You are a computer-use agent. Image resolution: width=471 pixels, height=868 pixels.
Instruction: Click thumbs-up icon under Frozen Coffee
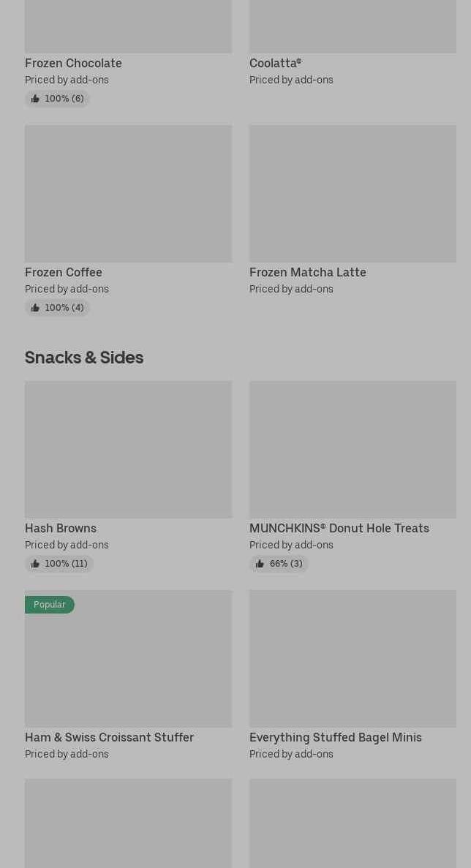(35, 308)
